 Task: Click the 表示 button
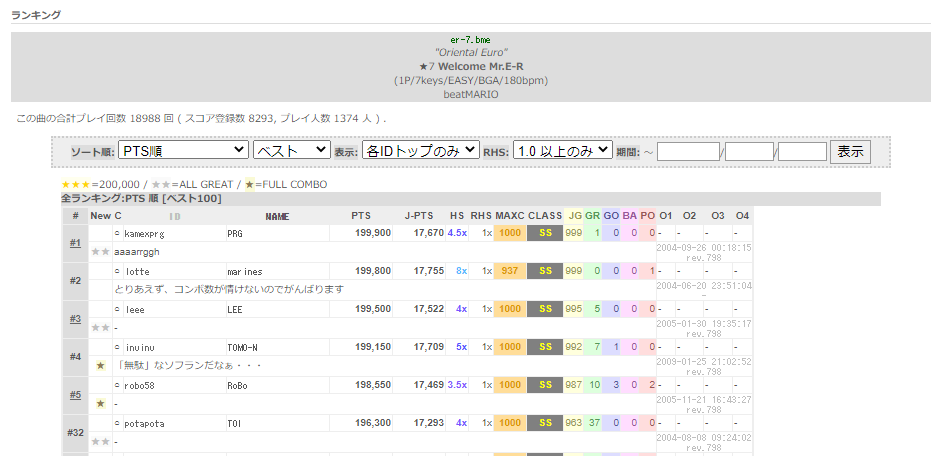point(850,151)
